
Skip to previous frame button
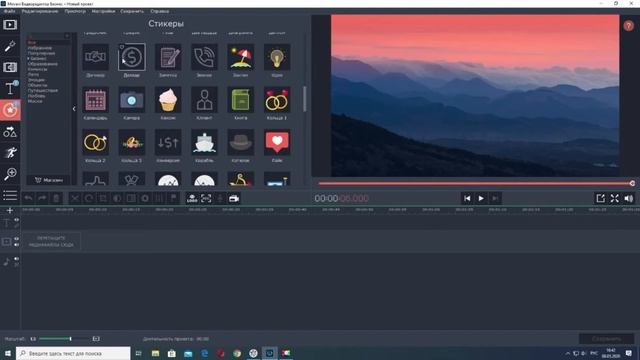[x=467, y=198]
